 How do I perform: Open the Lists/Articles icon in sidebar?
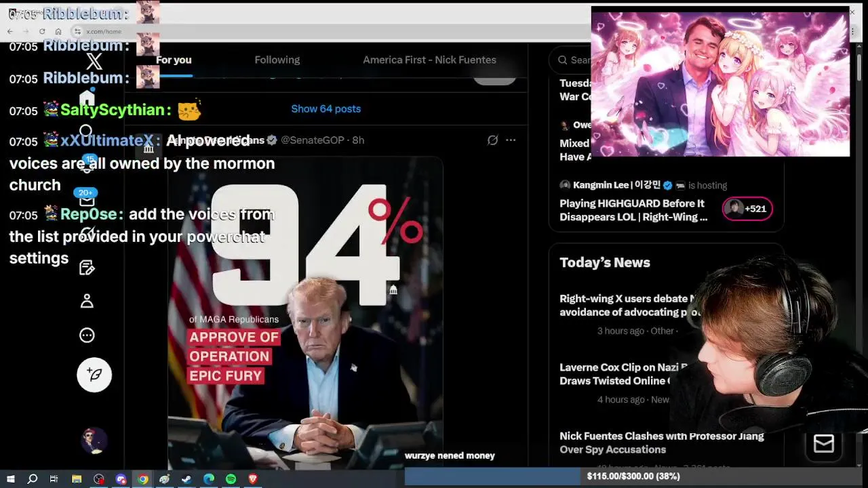tap(87, 268)
